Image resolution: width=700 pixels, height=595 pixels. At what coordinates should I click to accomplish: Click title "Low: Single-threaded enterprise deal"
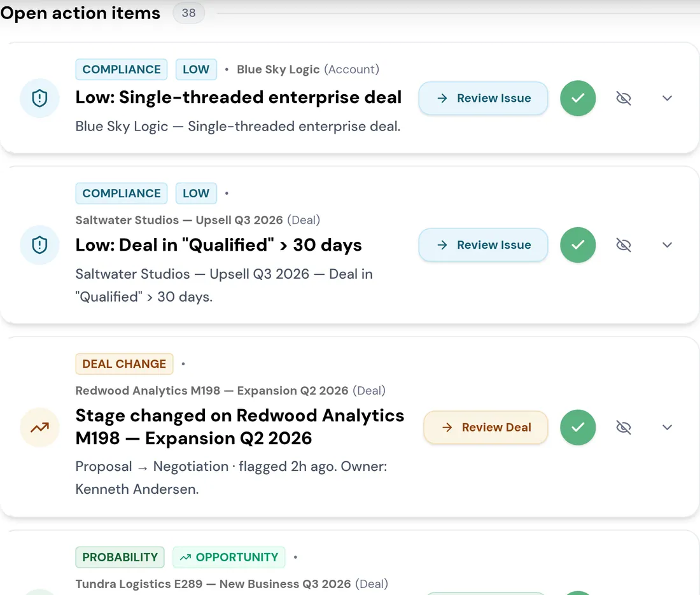tap(239, 97)
